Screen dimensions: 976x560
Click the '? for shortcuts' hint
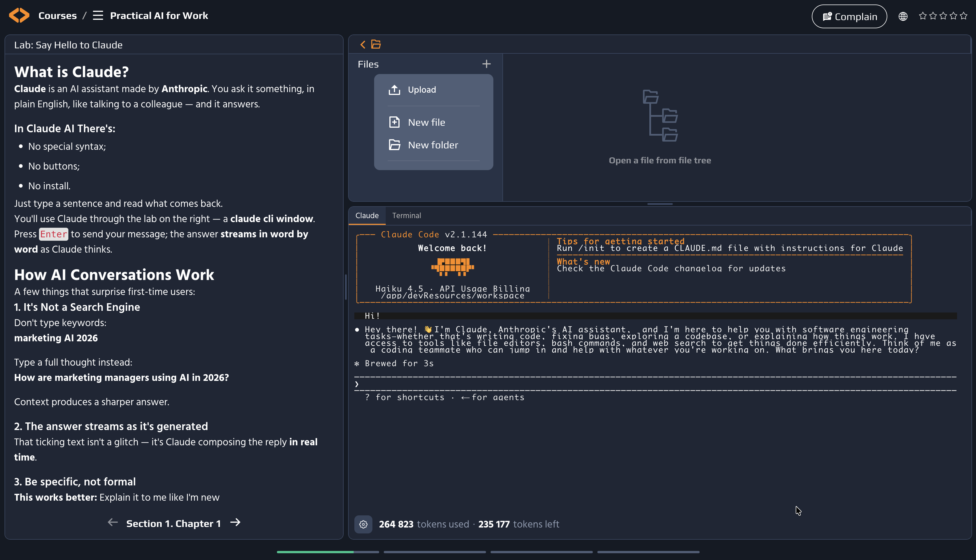[x=405, y=397]
